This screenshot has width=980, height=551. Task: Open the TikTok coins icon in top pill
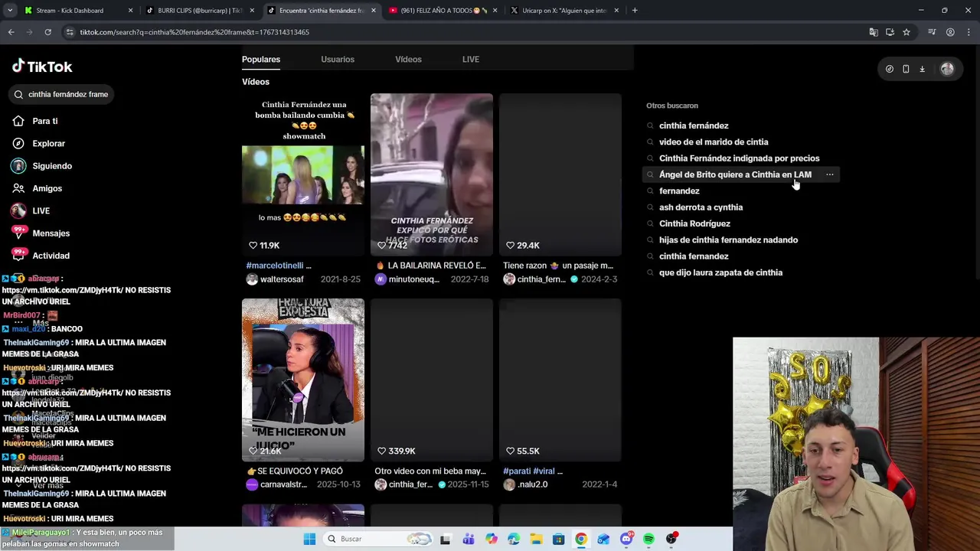(x=889, y=69)
